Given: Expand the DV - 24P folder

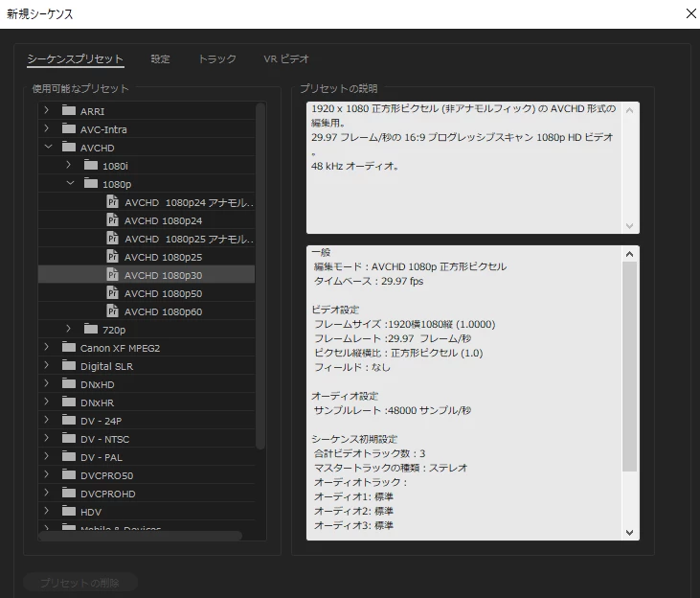Looking at the screenshot, I should [x=47, y=420].
